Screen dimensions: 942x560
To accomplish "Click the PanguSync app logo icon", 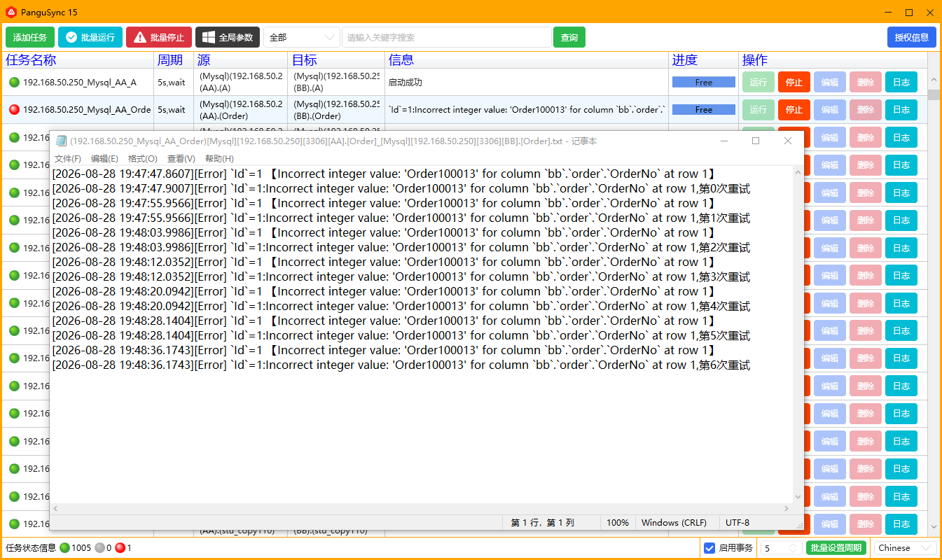I will pyautogui.click(x=11, y=12).
